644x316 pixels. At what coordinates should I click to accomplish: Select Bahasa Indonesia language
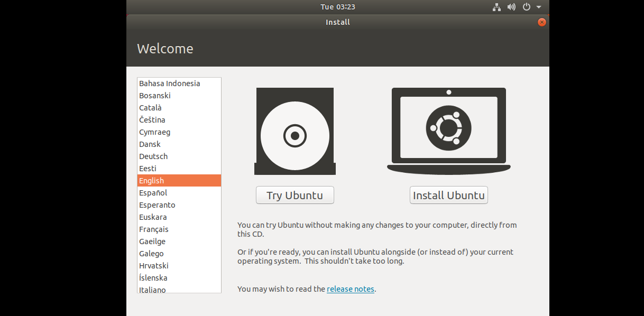click(179, 83)
